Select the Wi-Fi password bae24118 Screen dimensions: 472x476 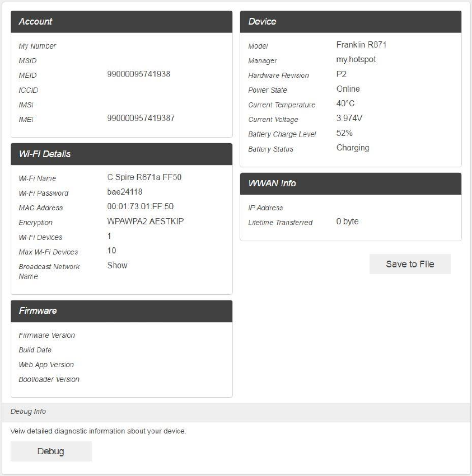click(125, 192)
